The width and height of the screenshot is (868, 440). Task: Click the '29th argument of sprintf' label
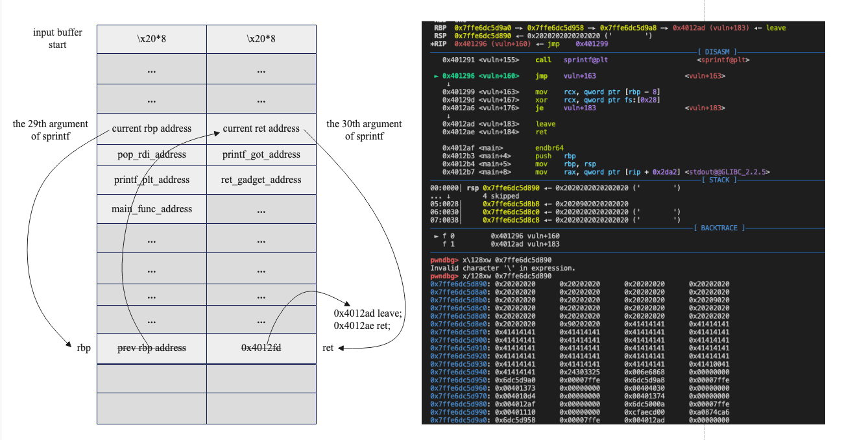coord(50,130)
